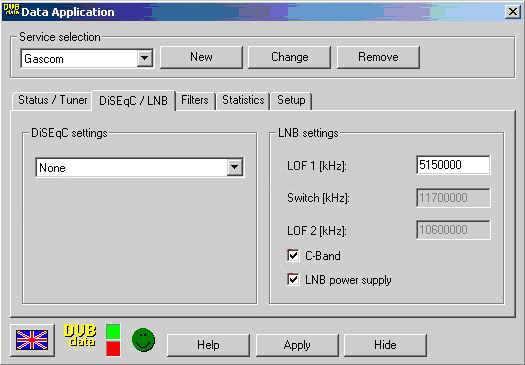525x365 pixels.
Task: Click the red status indicator square
Action: click(x=113, y=349)
